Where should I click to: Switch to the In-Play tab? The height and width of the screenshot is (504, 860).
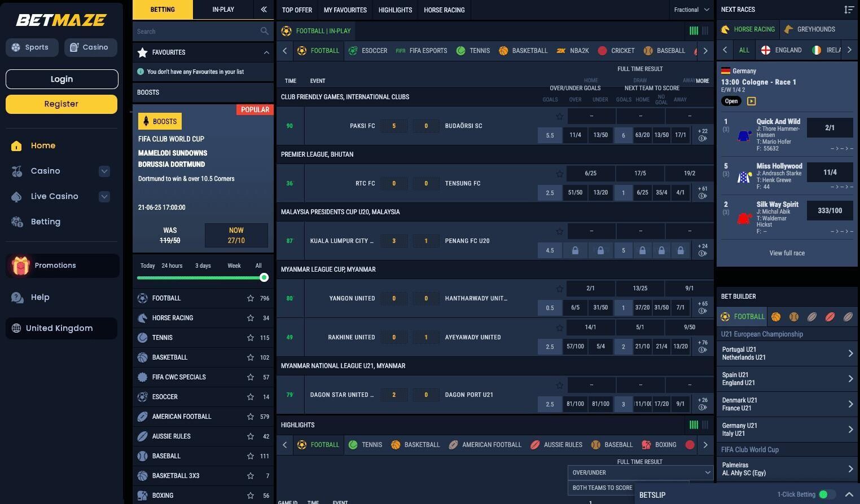pyautogui.click(x=223, y=10)
